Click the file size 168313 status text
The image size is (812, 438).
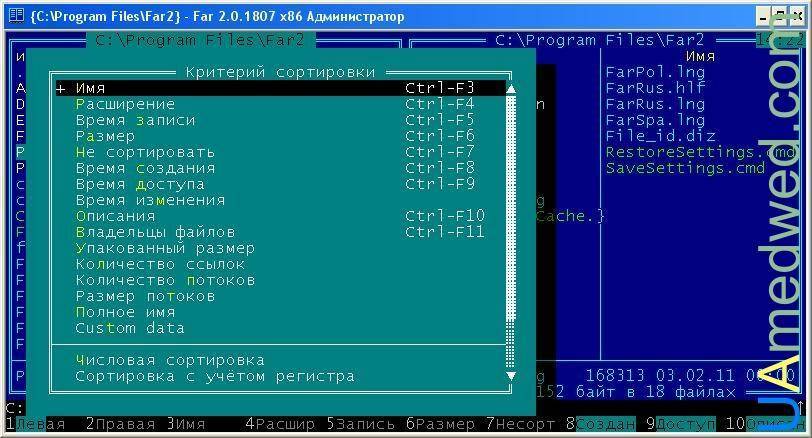tap(615, 375)
